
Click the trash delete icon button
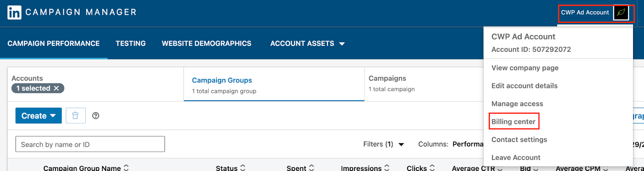75,116
